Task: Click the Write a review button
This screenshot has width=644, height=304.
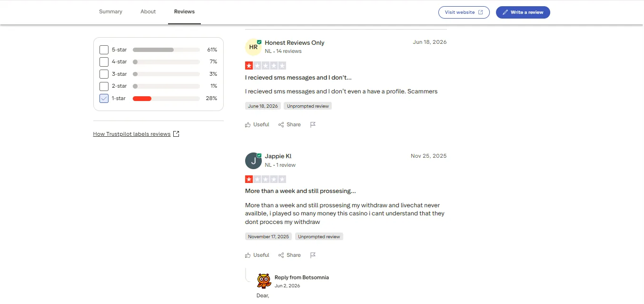Action: pyautogui.click(x=523, y=12)
